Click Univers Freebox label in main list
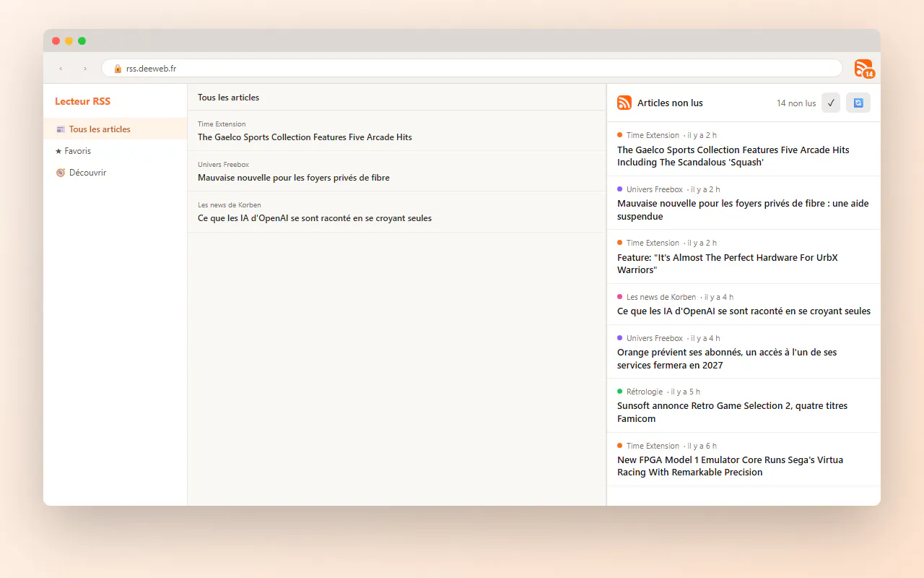This screenshot has height=578, width=924. [223, 165]
